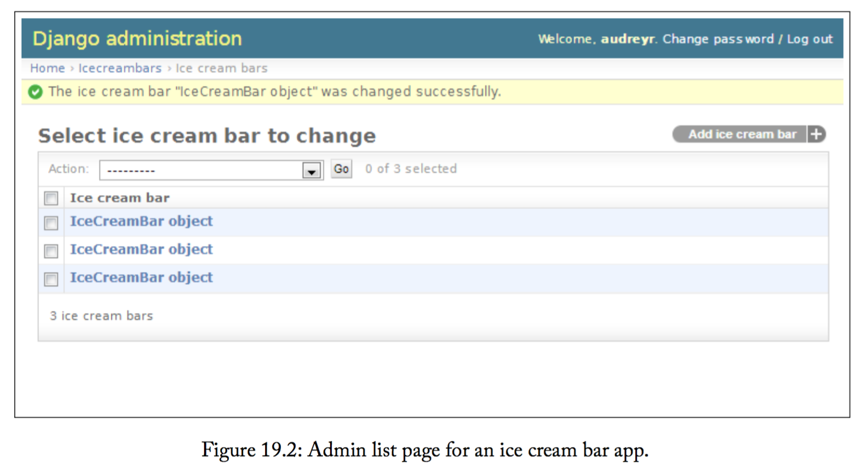The width and height of the screenshot is (868, 468).
Task: Click the username audreyr in the header
Action: [627, 39]
